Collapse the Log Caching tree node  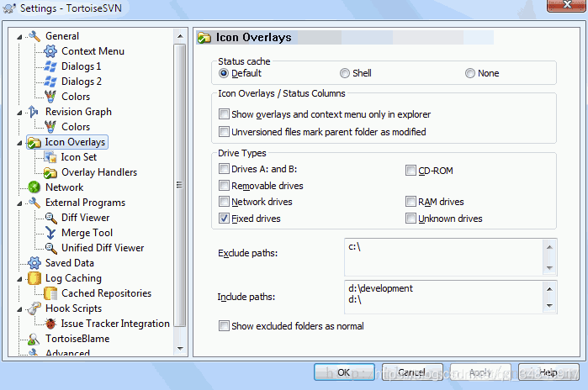(x=19, y=279)
